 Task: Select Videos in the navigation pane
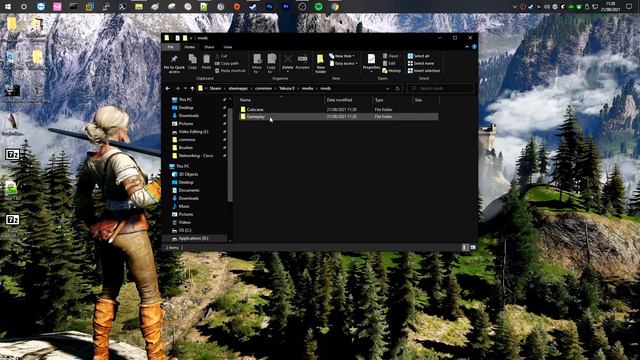(184, 222)
